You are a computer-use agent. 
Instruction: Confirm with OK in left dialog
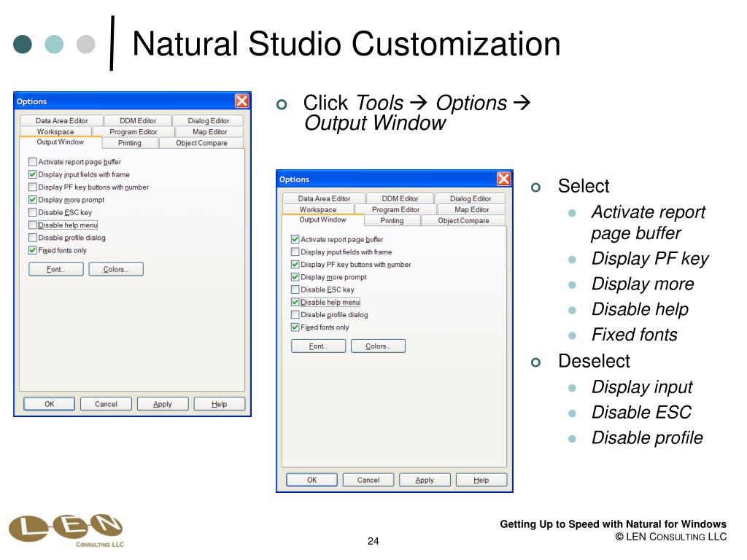49,404
